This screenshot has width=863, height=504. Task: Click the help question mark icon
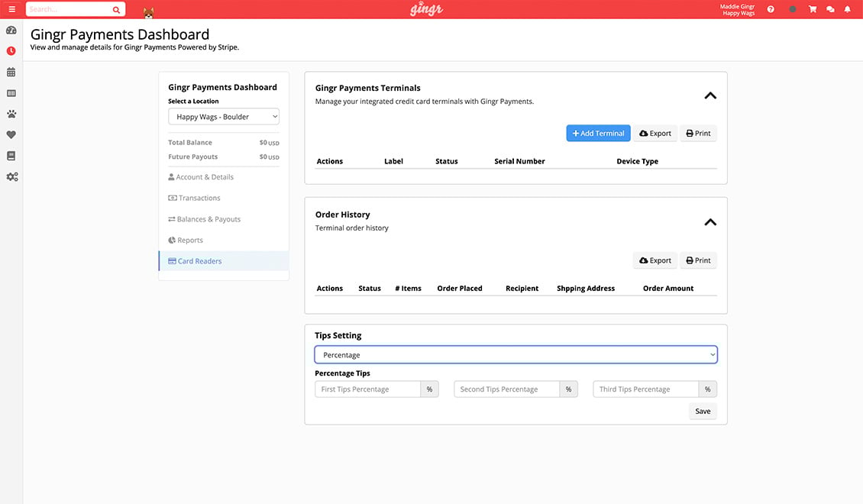click(771, 9)
